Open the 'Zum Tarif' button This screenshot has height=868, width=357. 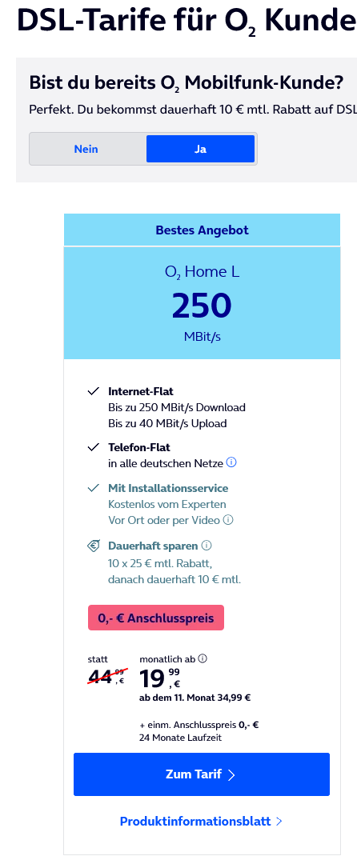point(202,774)
